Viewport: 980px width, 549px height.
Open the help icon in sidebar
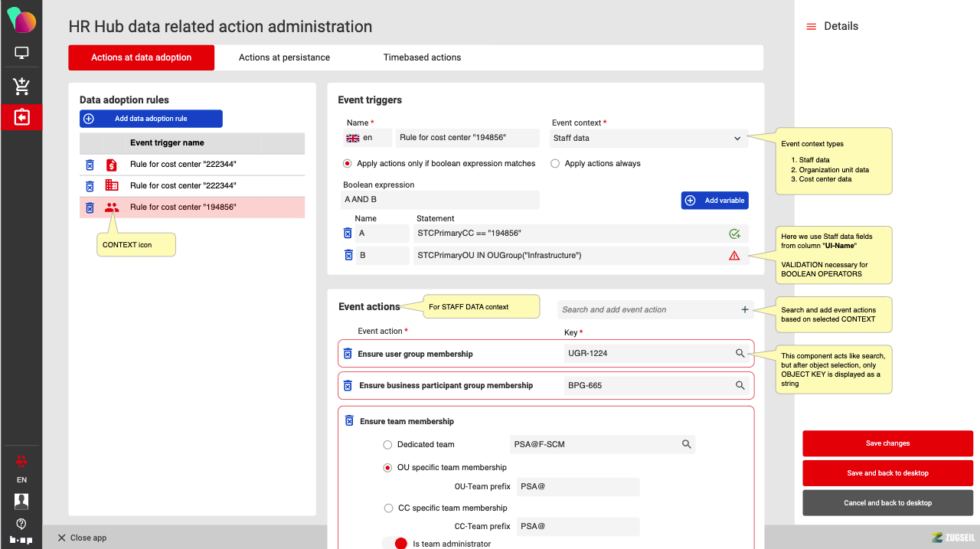(21, 524)
